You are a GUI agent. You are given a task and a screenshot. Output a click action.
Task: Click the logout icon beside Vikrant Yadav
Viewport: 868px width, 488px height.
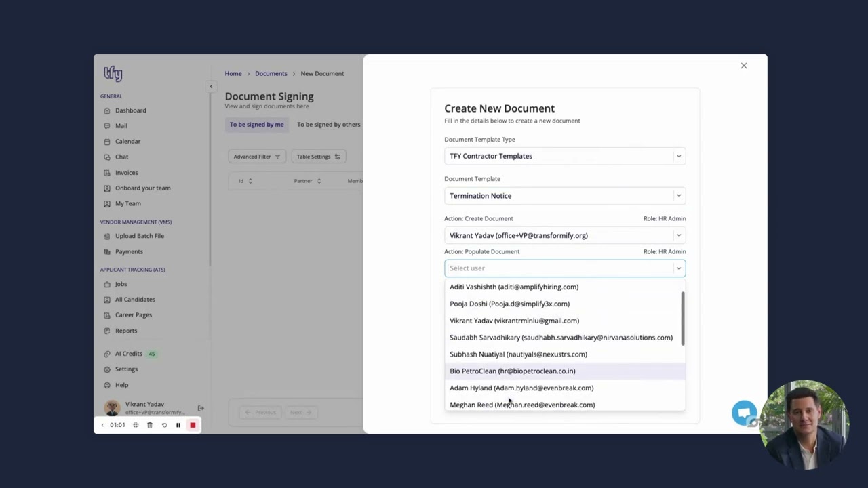click(201, 408)
